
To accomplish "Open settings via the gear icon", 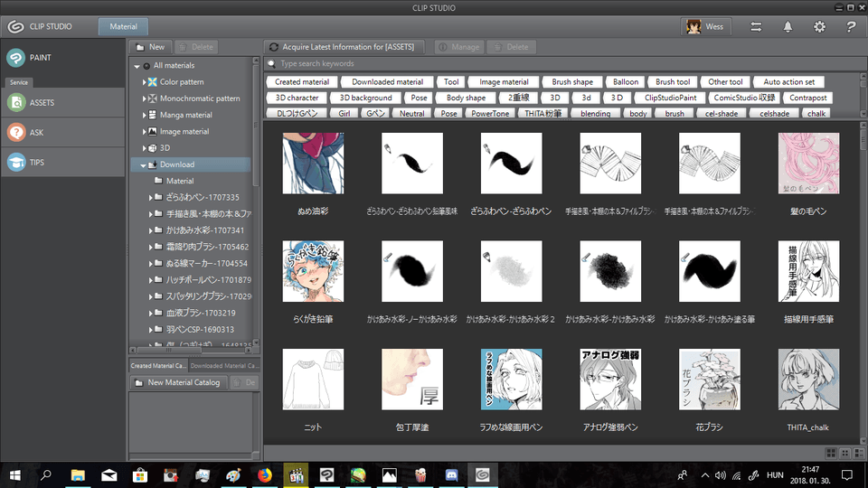I will (819, 27).
